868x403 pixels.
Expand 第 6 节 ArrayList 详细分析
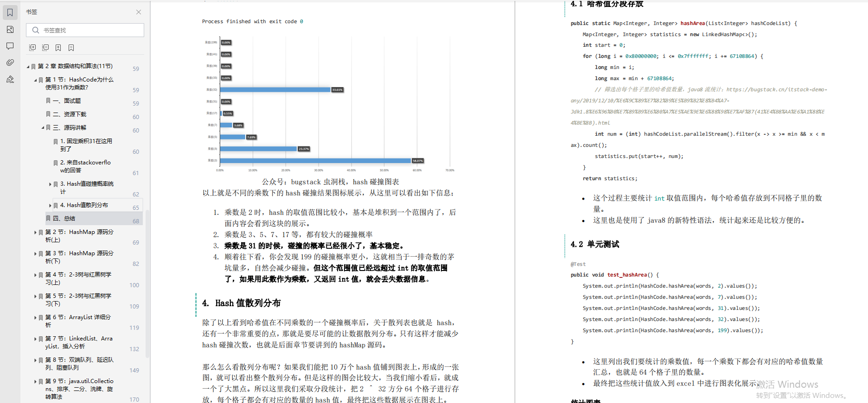tap(35, 318)
